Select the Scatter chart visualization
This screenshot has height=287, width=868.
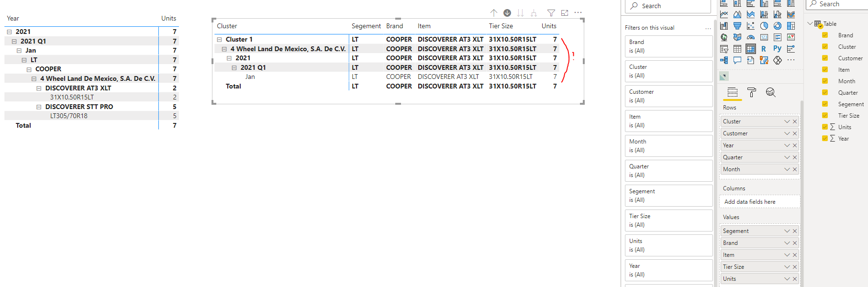coord(751,26)
